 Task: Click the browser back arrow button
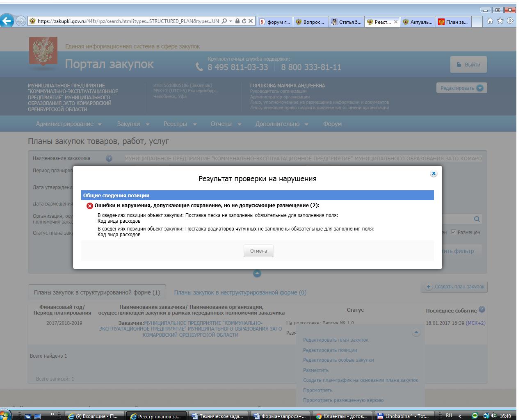(7, 21)
